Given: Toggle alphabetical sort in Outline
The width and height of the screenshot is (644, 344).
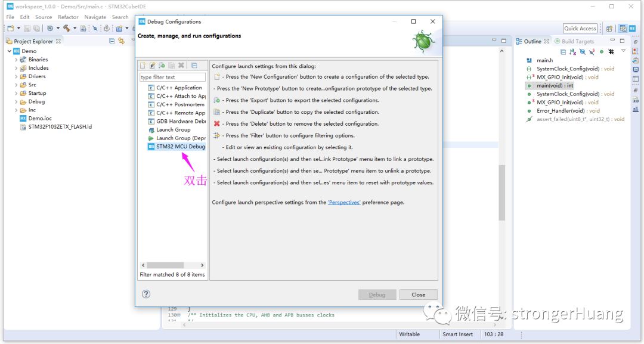Looking at the screenshot, I should 573,52.
